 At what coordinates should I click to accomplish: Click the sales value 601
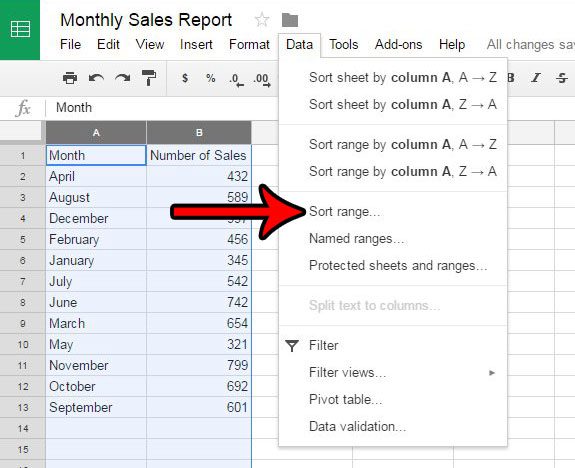(x=199, y=407)
